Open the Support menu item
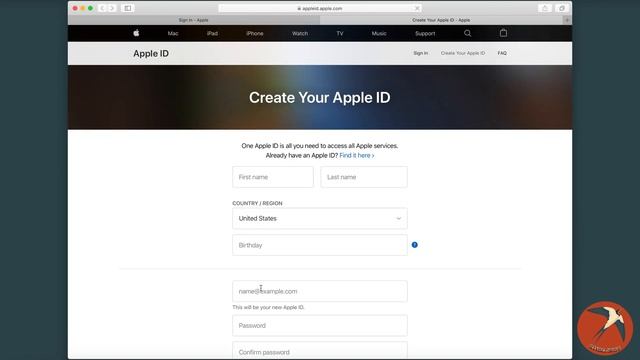 pos(425,33)
